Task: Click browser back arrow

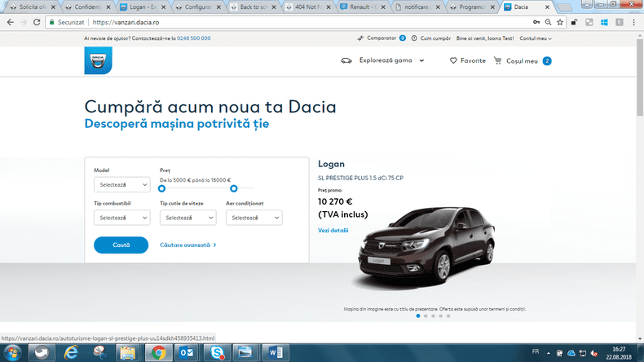Action: coord(11,22)
